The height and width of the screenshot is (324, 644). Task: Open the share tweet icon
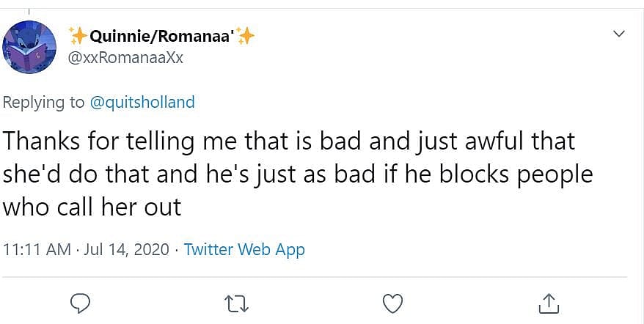549,302
